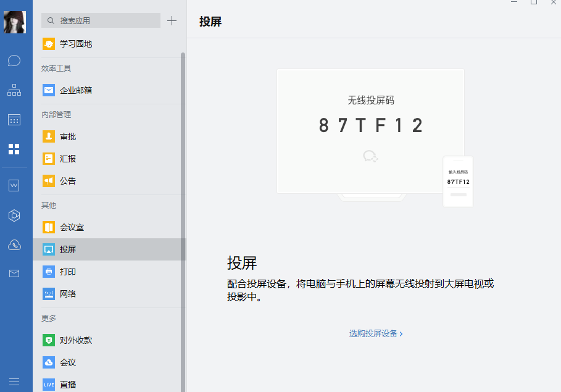
Task: Open the cloud drive icon in sidebar
Action: (14, 245)
